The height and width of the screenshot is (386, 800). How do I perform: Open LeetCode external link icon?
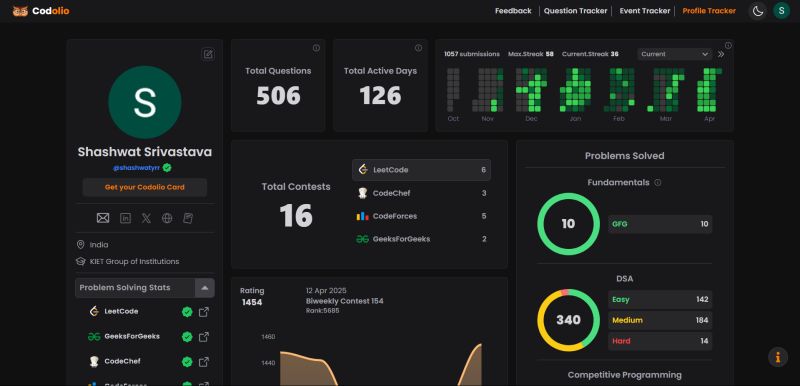pyautogui.click(x=204, y=312)
